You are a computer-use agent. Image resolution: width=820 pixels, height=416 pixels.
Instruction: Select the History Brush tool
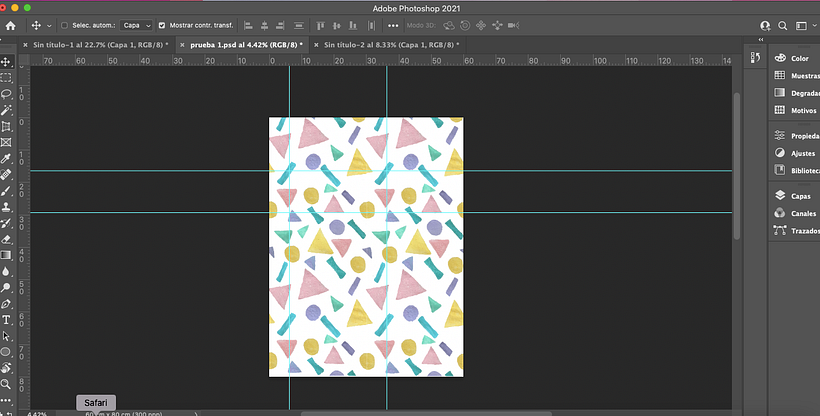point(6,223)
